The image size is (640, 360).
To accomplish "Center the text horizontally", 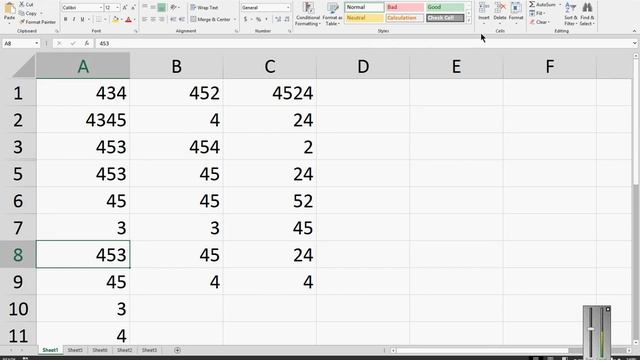I will (x=153, y=19).
